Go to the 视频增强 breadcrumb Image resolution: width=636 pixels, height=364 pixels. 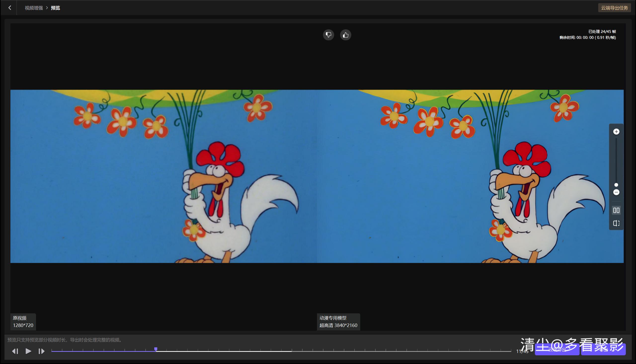coord(34,8)
